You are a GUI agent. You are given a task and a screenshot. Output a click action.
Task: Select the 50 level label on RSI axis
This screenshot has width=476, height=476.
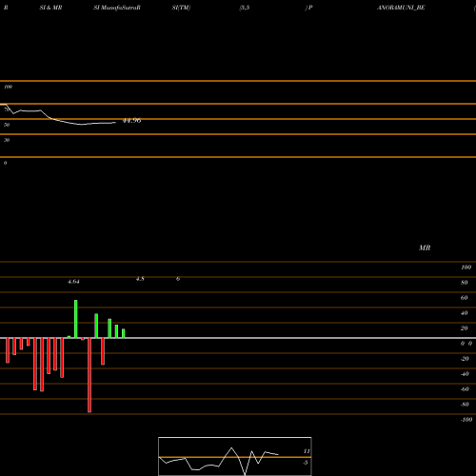point(7,125)
